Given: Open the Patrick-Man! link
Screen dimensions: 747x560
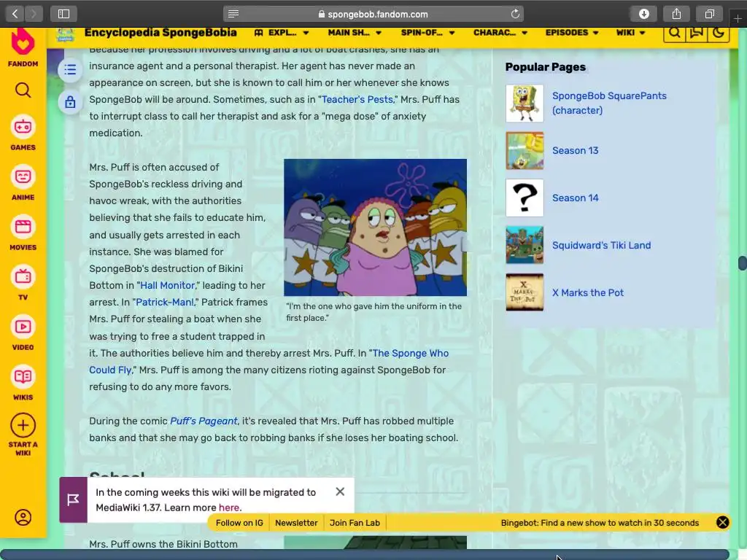Looking at the screenshot, I should [165, 302].
